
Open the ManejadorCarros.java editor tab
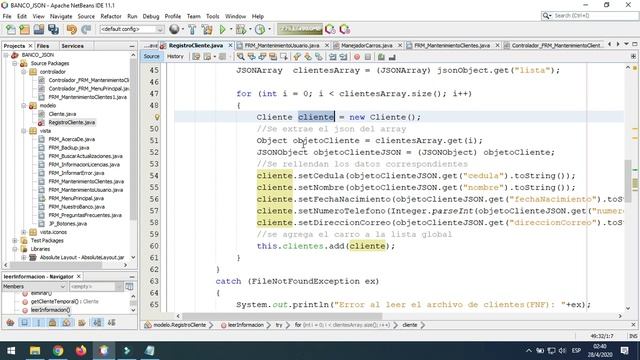point(367,45)
